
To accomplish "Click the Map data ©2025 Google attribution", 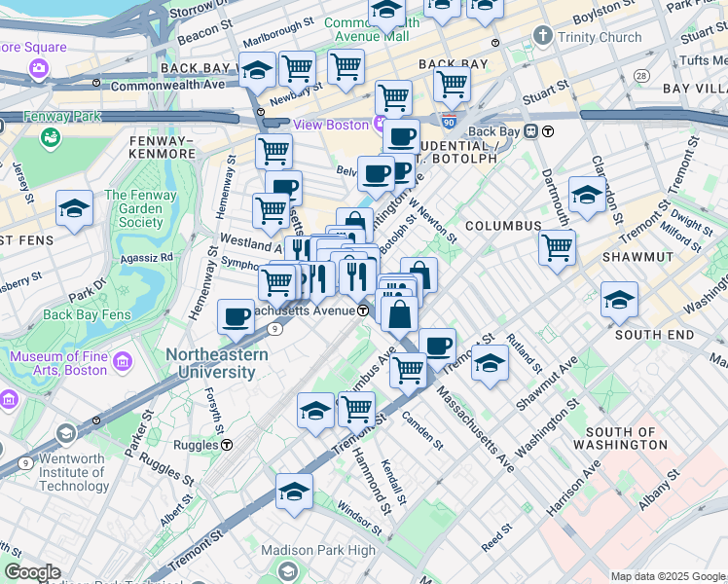I will (x=669, y=576).
